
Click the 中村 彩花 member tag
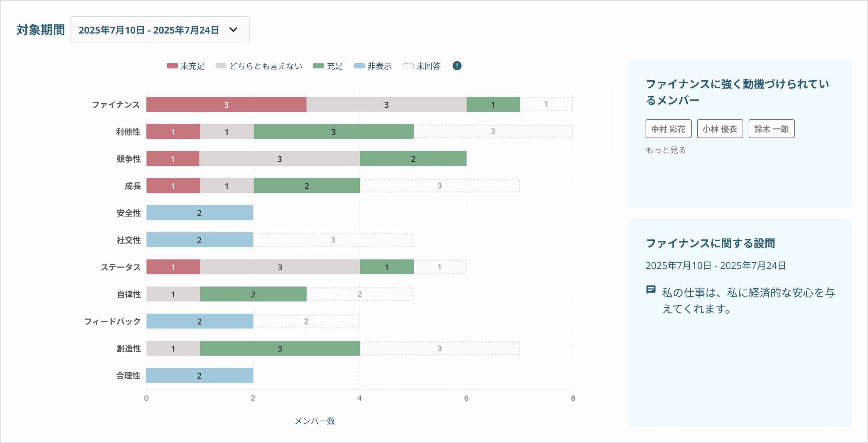[668, 129]
